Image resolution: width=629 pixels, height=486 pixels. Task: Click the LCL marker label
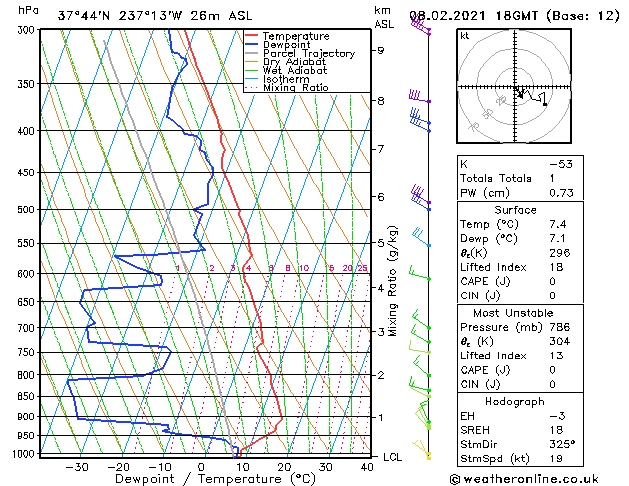[392, 457]
